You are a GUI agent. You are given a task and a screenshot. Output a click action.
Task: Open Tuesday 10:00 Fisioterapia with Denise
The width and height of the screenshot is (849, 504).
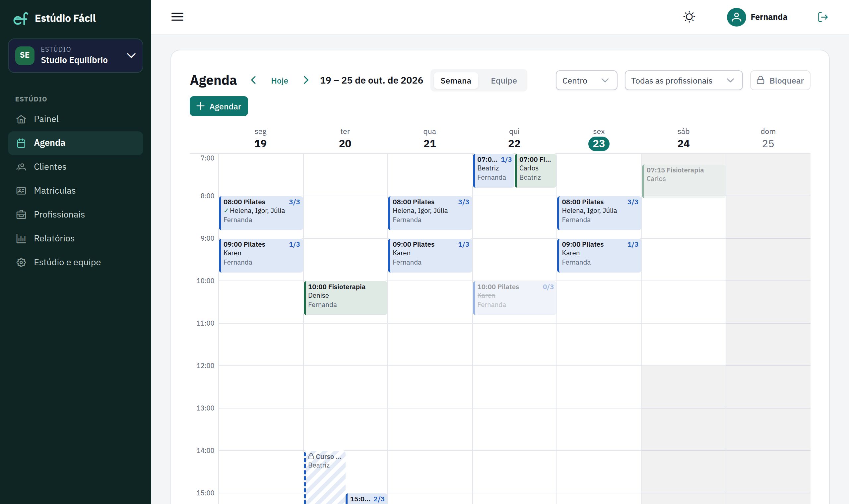346,298
